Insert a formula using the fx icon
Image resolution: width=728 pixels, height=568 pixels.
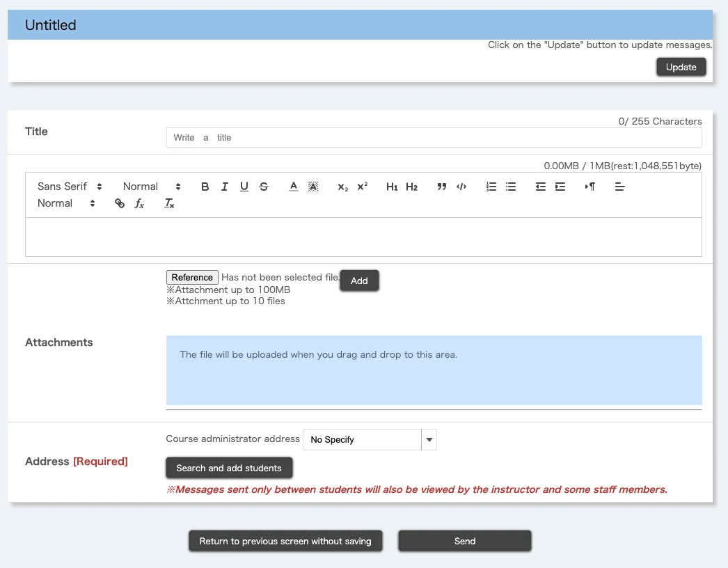pyautogui.click(x=139, y=203)
